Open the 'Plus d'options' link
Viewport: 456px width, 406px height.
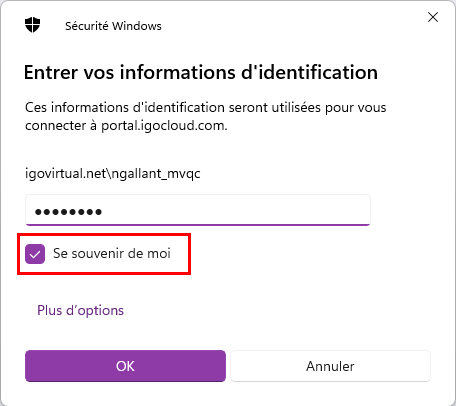80,310
